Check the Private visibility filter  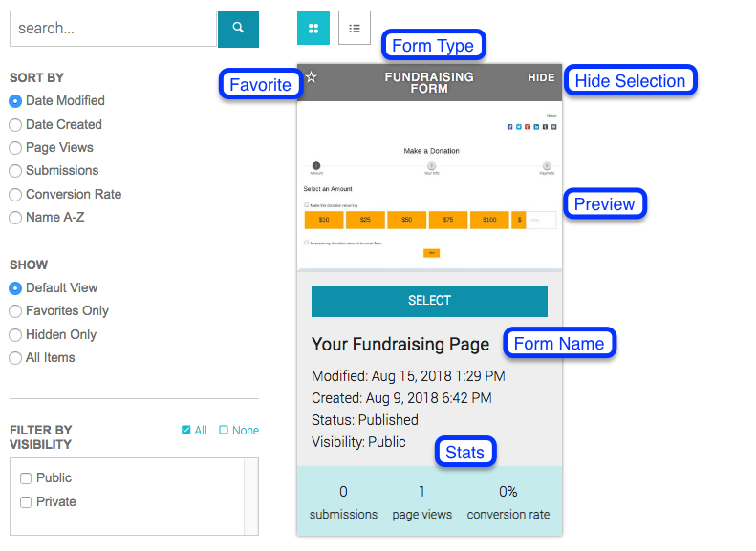(26, 502)
